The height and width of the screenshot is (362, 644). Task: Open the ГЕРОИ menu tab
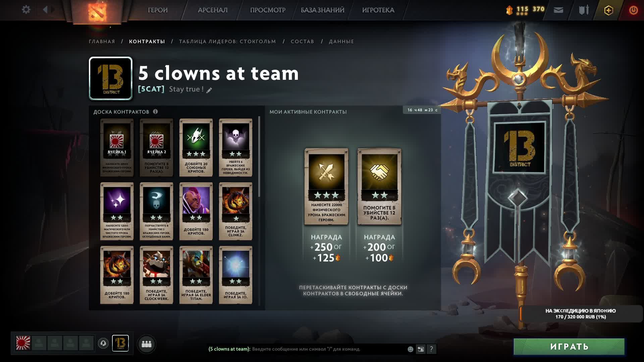tap(158, 10)
